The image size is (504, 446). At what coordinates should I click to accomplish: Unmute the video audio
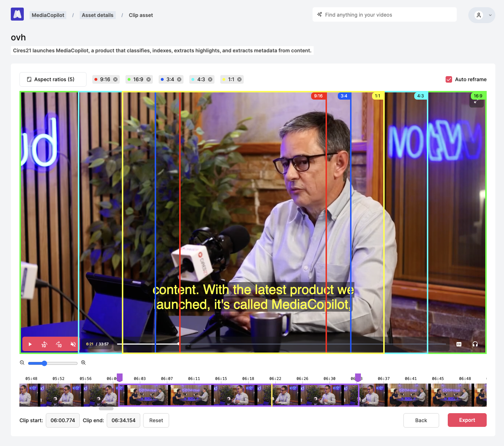pos(73,344)
